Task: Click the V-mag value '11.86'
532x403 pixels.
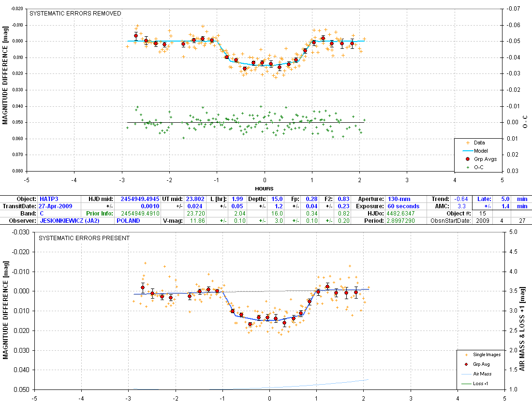Action: (197, 220)
